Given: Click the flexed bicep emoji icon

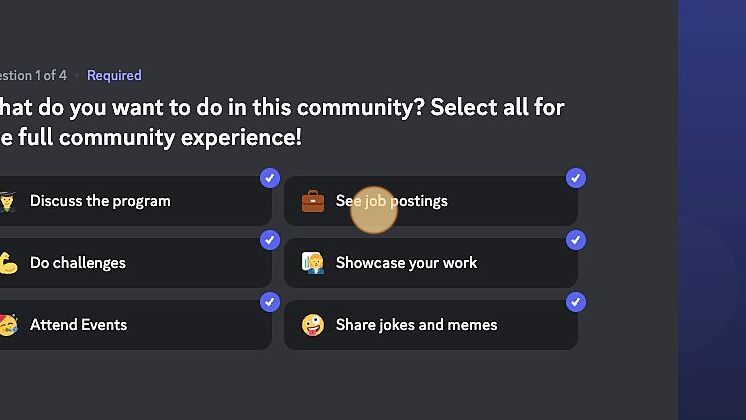Looking at the screenshot, I should click(x=8, y=263).
